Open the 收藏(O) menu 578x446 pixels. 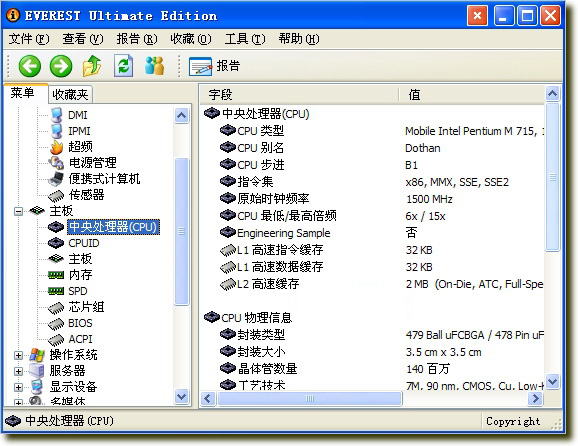[191, 39]
